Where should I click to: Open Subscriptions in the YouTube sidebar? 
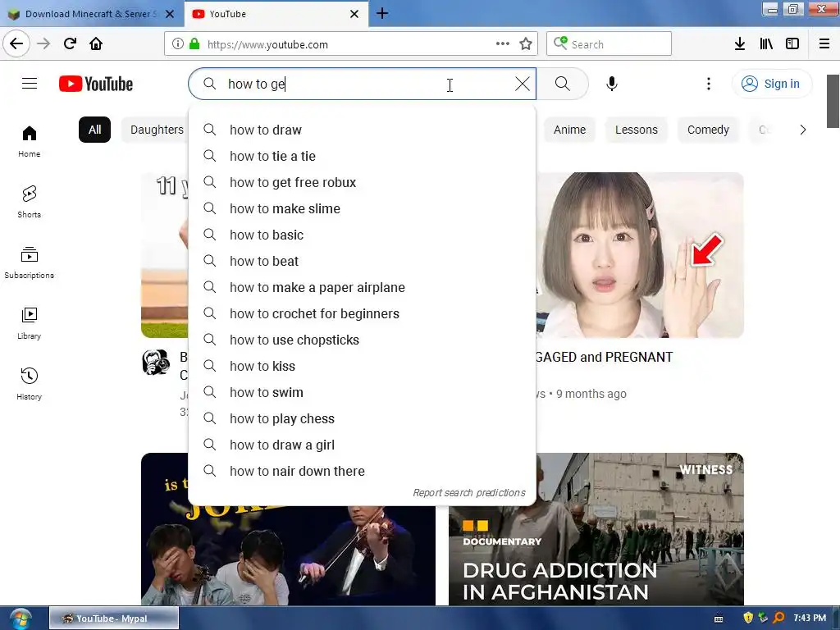pos(30,263)
